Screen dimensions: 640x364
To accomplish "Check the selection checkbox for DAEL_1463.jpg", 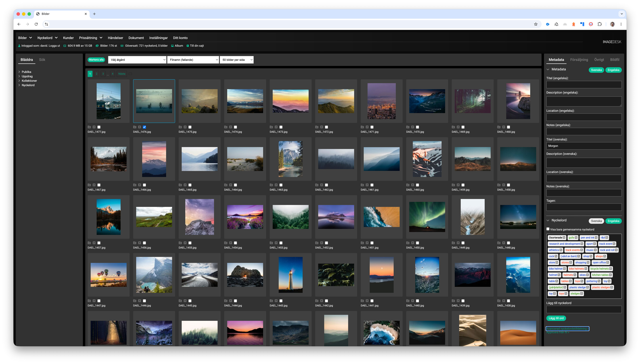I will (281, 185).
